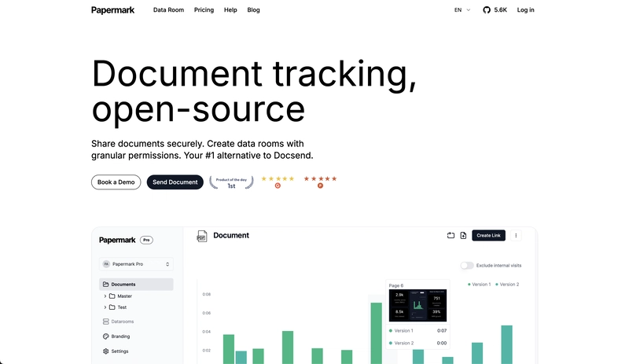Screen dimensions: 629x364
Task: Click the Test folder icon
Action: (112, 307)
